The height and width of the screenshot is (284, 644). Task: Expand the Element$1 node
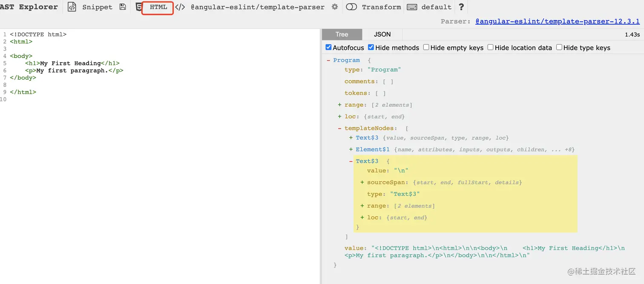pos(351,149)
